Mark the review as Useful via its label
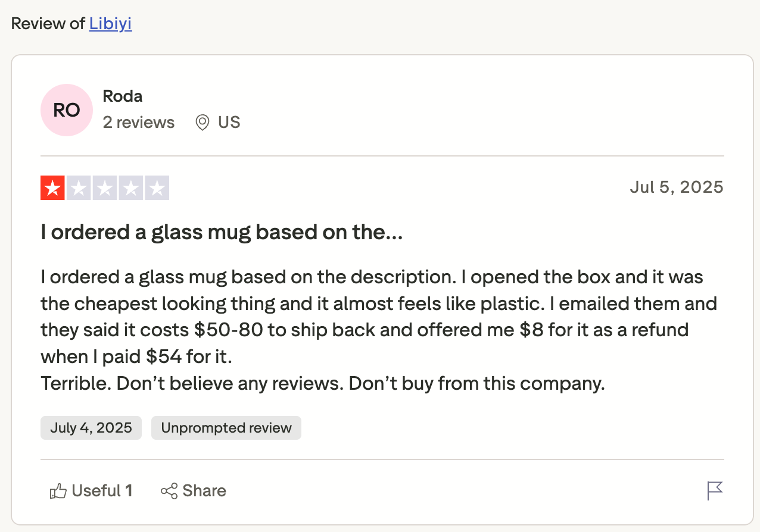 (102, 491)
